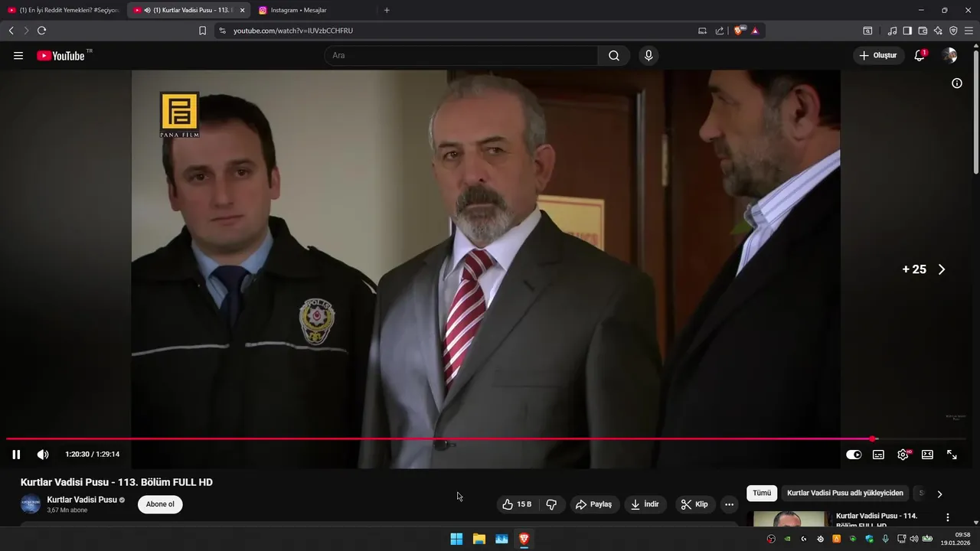Open the browser tab search icon
980x551 pixels.
[x=867, y=31]
